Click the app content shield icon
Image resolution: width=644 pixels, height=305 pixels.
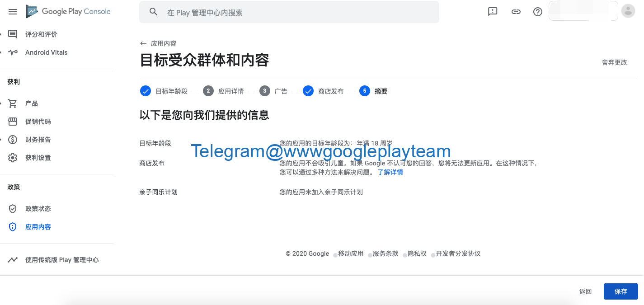(x=13, y=227)
